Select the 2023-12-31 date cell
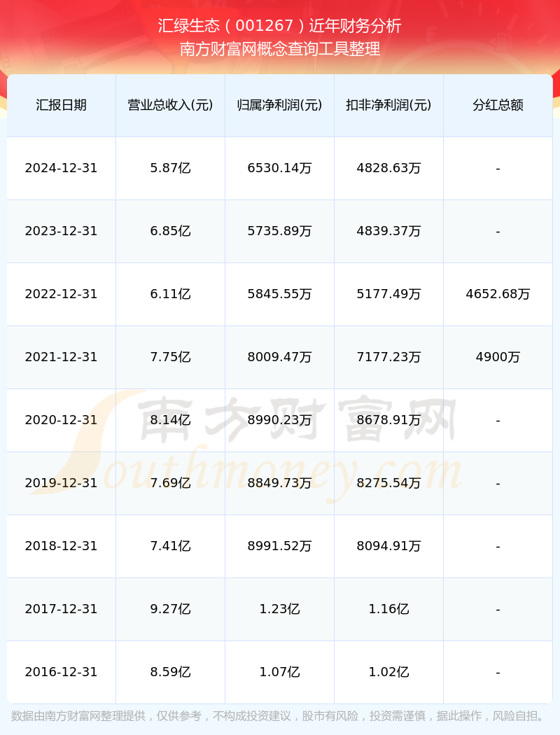This screenshot has height=735, width=560. pyautogui.click(x=62, y=231)
